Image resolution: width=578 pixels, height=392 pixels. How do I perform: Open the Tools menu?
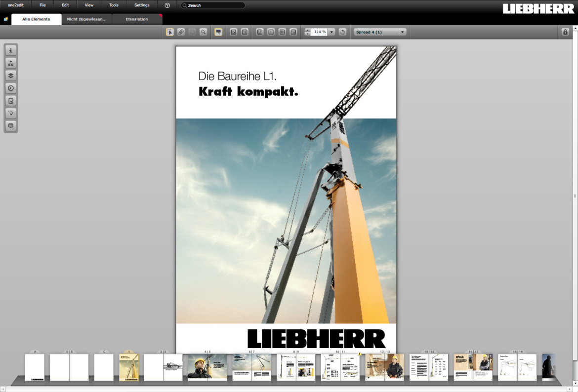click(x=114, y=5)
